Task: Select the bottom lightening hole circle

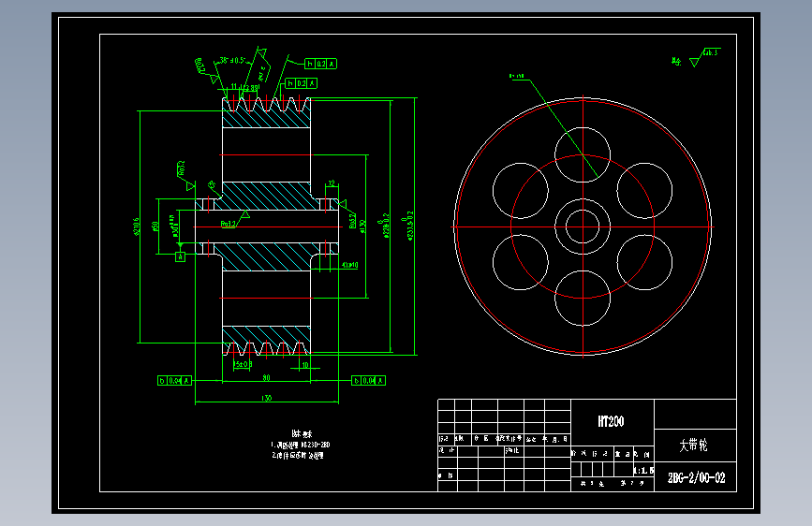Action: [x=583, y=299]
